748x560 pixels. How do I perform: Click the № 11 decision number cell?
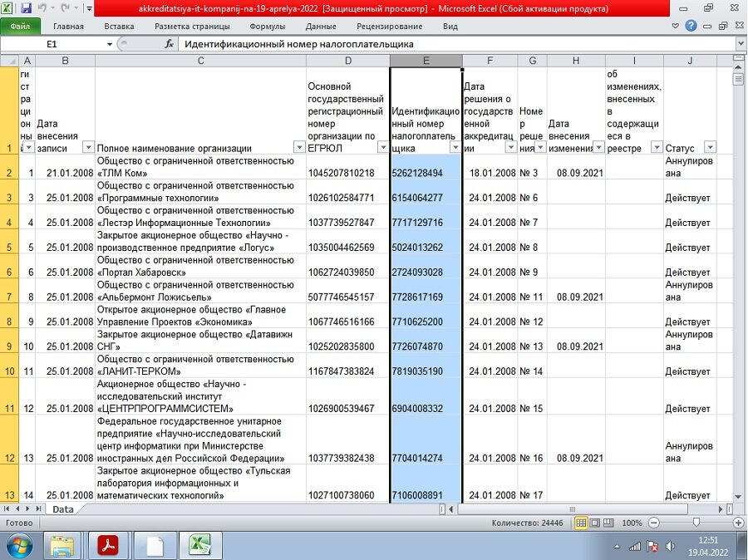tap(533, 291)
